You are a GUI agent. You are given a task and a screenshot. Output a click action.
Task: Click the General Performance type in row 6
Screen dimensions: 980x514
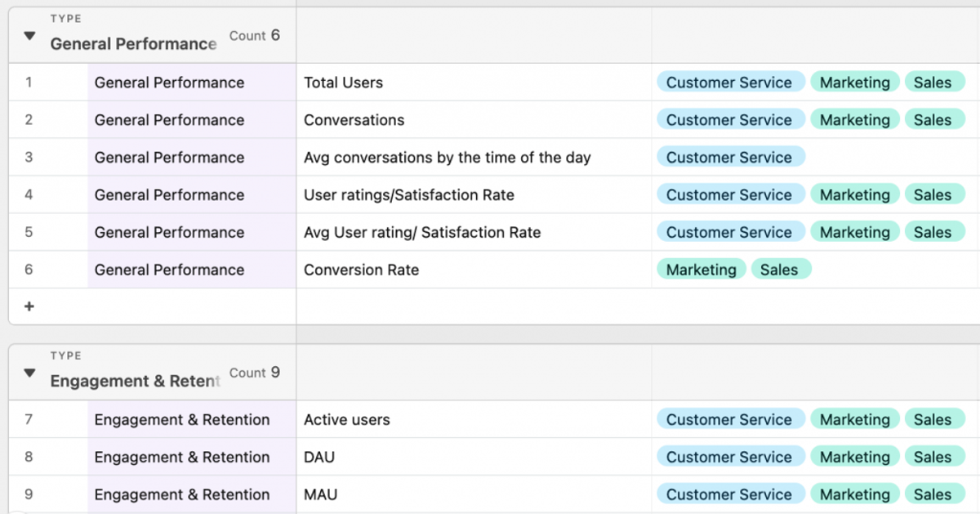(192, 270)
